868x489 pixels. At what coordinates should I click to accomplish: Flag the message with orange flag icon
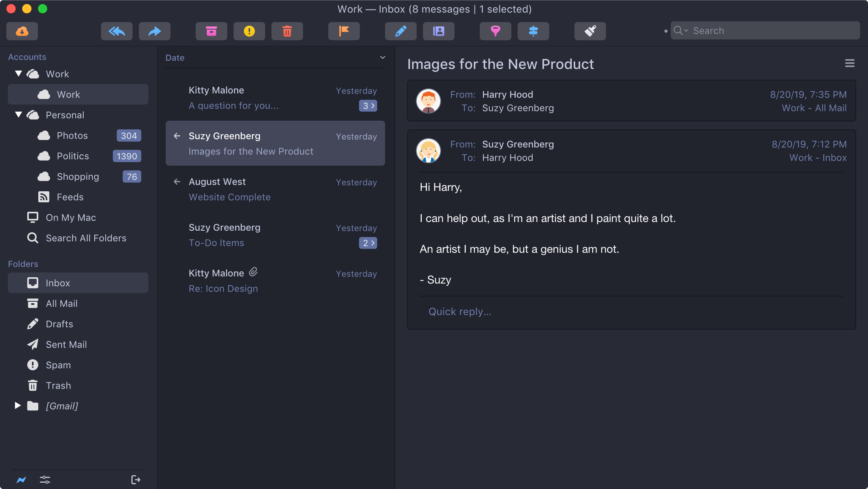tap(344, 31)
